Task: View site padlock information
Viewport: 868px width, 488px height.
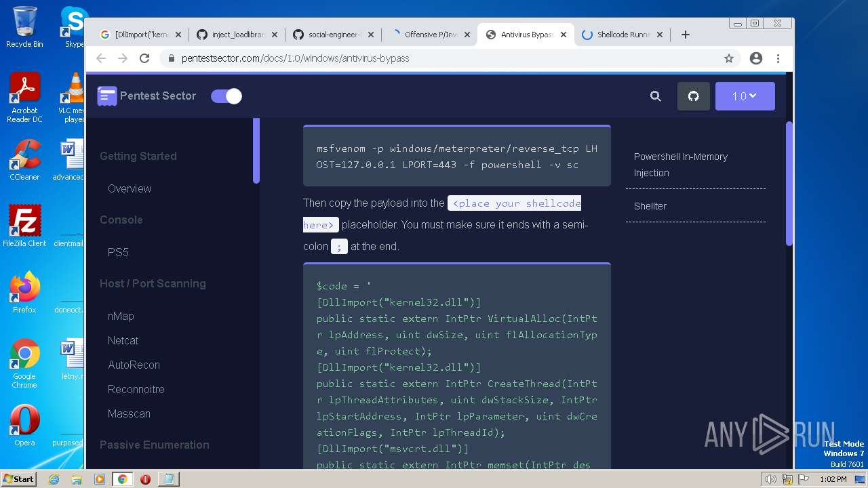Action: [172, 58]
